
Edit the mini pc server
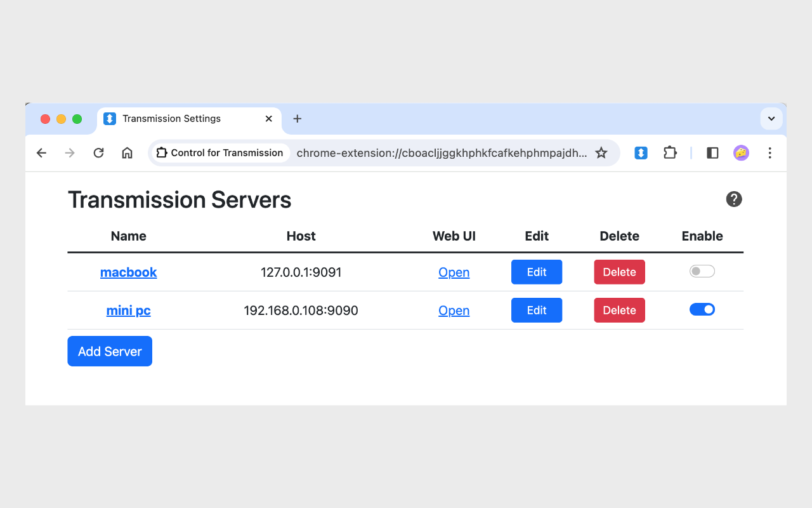(x=537, y=310)
